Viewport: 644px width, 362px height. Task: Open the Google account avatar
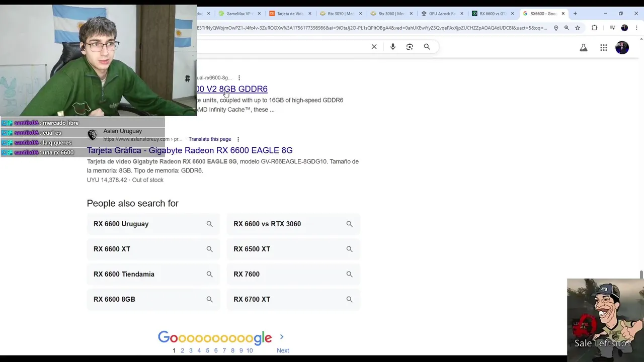click(622, 48)
